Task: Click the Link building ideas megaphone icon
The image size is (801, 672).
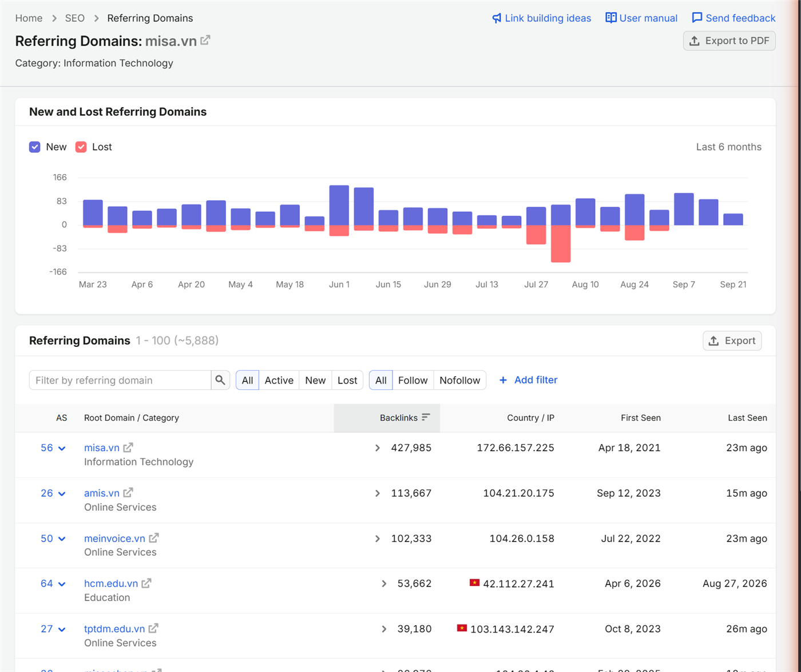Action: (x=497, y=18)
